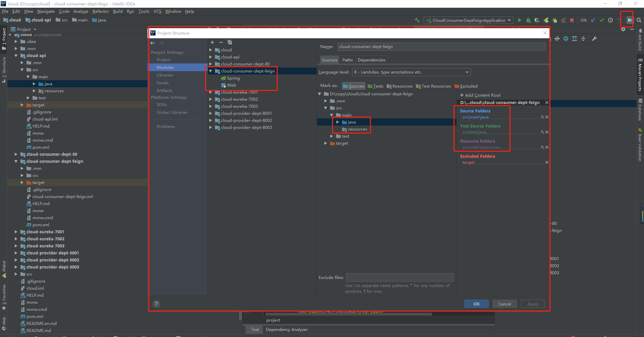Open Project Structure from main toolbar
644x337 pixels.
click(x=630, y=20)
